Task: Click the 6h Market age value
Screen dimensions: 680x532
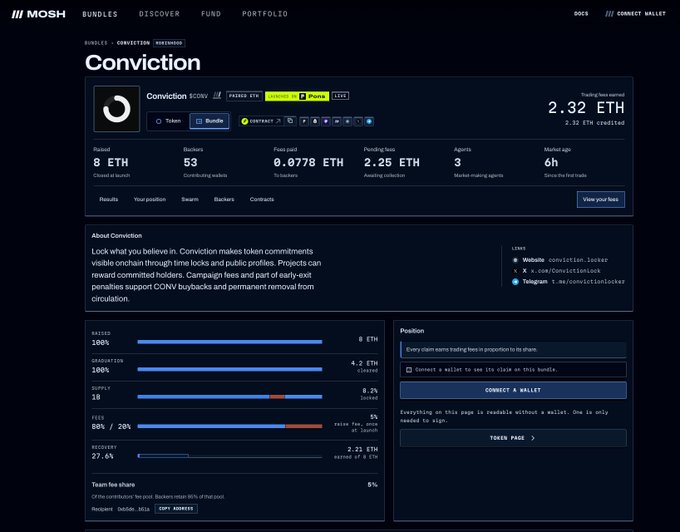Action: (551, 163)
